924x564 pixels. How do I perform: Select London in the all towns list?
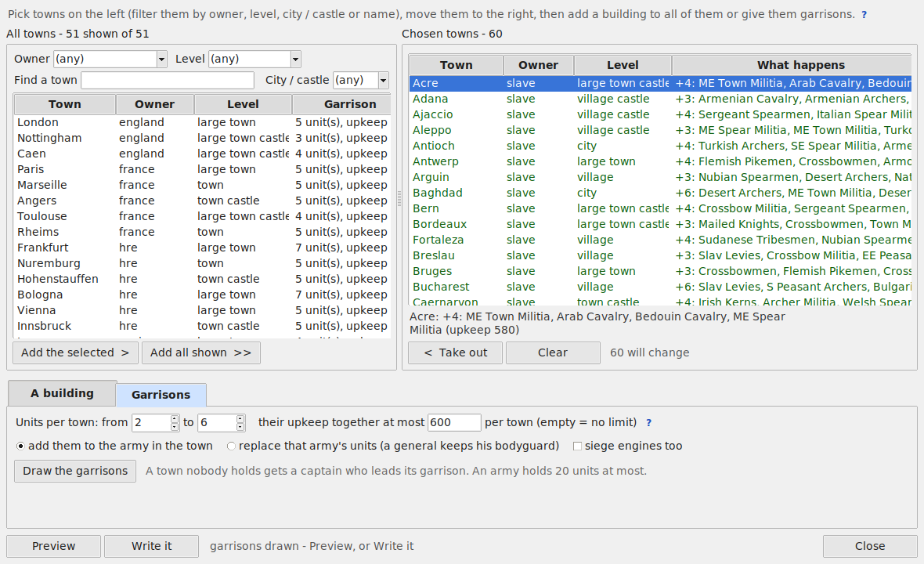[x=202, y=122]
